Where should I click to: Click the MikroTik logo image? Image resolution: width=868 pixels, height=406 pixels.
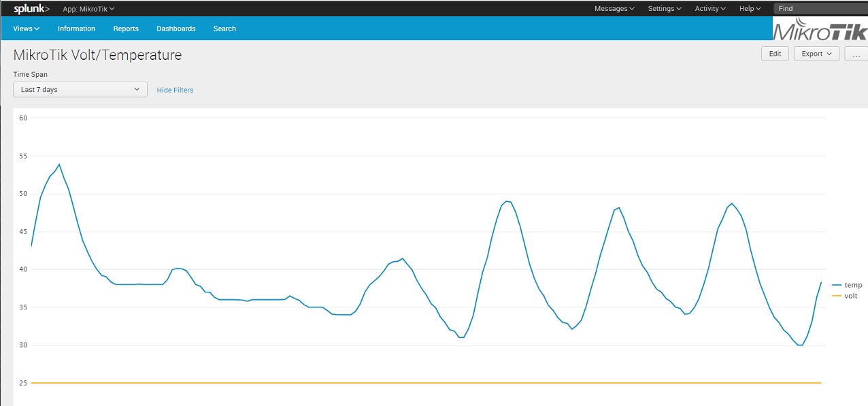pyautogui.click(x=820, y=30)
